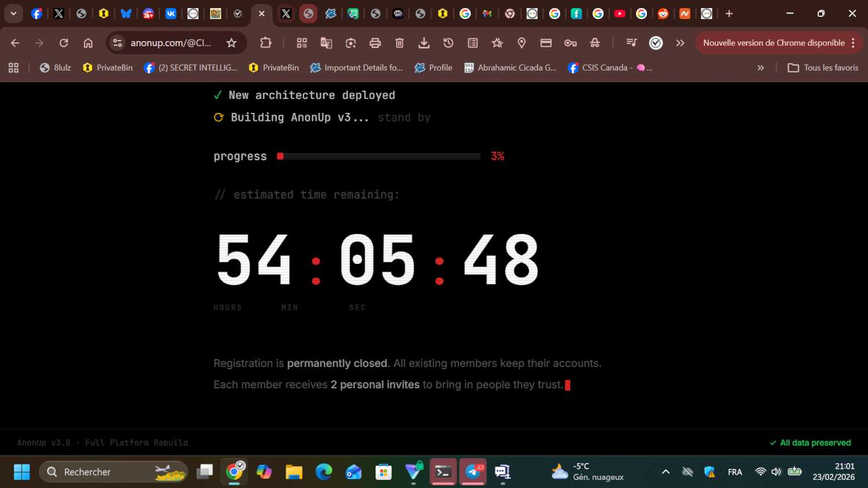Switch to the Reddit tab

pos(663,13)
